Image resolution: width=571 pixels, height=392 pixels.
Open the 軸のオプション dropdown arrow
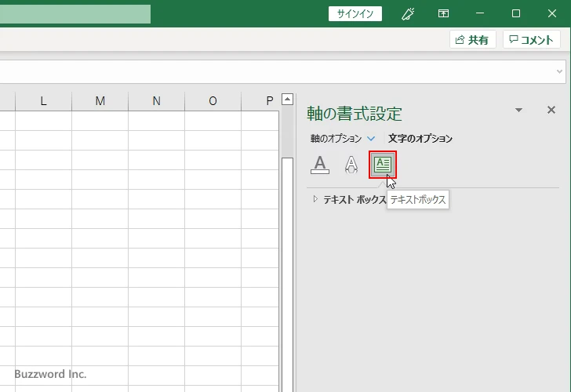(x=371, y=138)
